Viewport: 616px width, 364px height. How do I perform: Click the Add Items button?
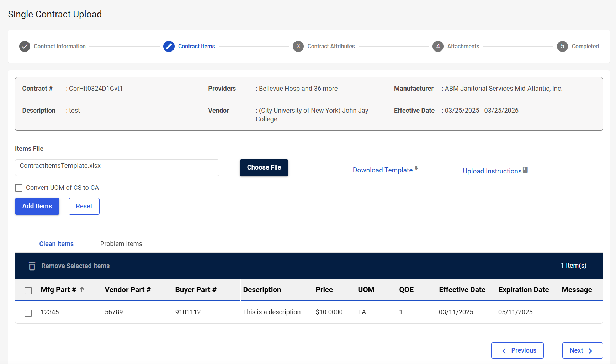37,206
